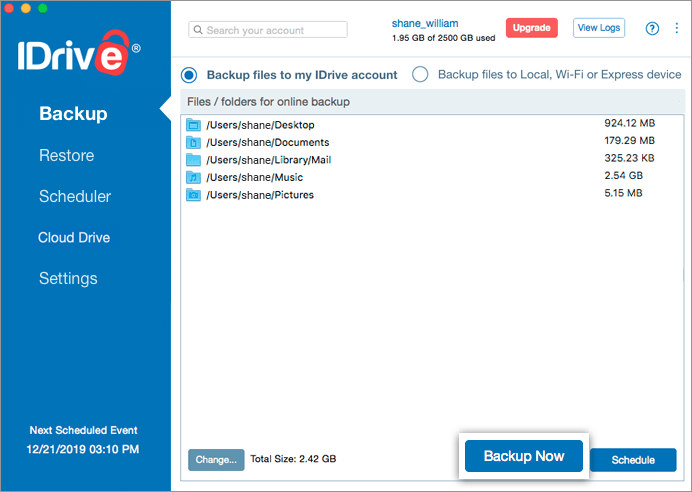Screen dimensions: 692x492
Task: Select Backup files to my IDrive account
Action: pos(189,75)
